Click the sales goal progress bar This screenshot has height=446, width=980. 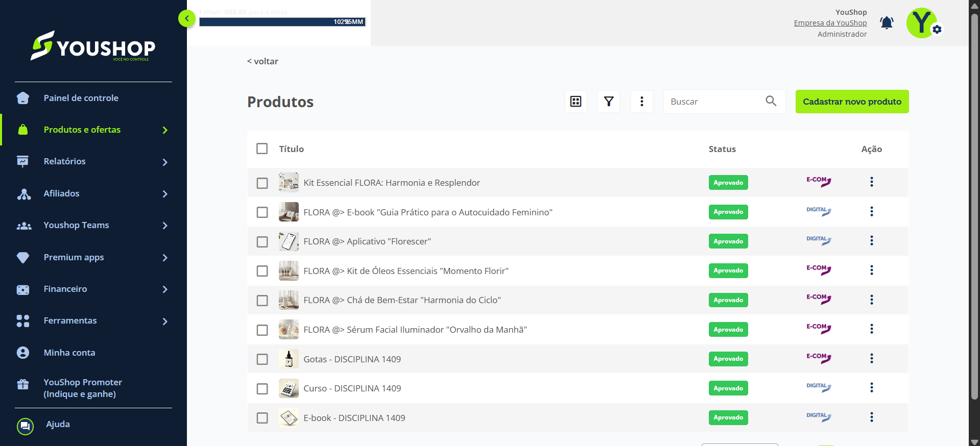pos(282,22)
